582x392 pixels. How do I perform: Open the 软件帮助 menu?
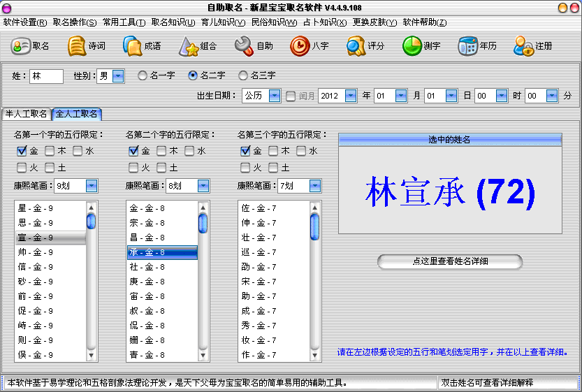click(425, 22)
